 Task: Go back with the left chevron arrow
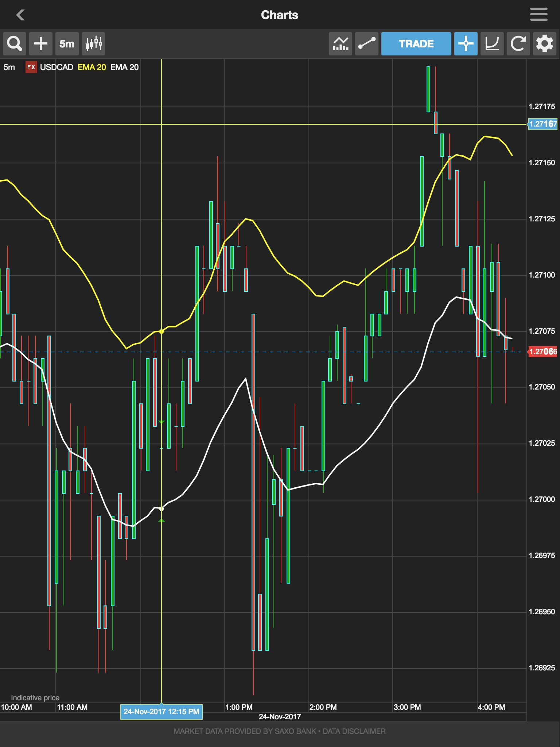(x=20, y=15)
